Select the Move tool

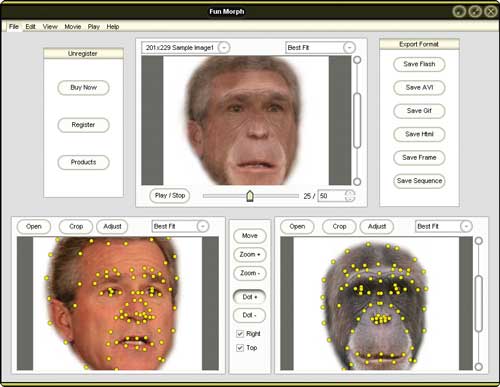pyautogui.click(x=250, y=236)
